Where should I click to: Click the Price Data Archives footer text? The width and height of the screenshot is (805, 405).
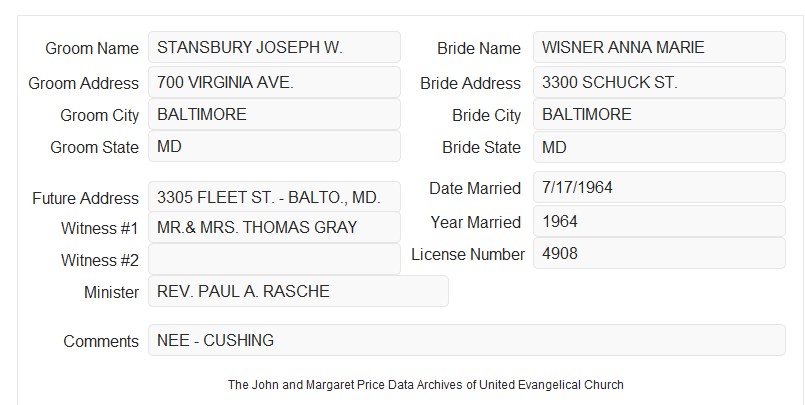click(426, 384)
